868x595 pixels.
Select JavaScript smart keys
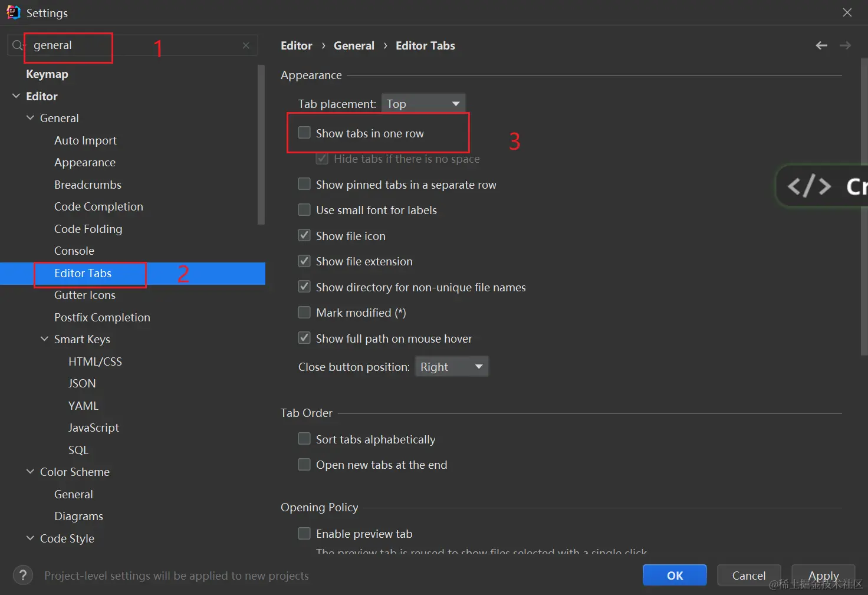click(94, 428)
